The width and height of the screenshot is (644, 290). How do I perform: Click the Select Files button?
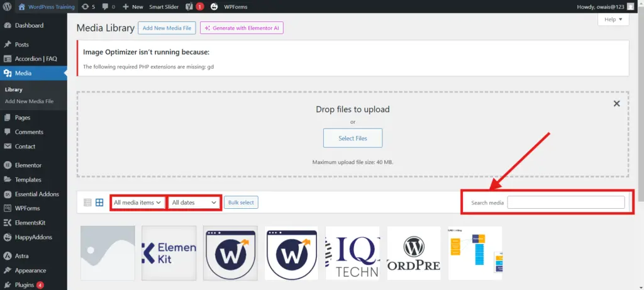pos(353,138)
